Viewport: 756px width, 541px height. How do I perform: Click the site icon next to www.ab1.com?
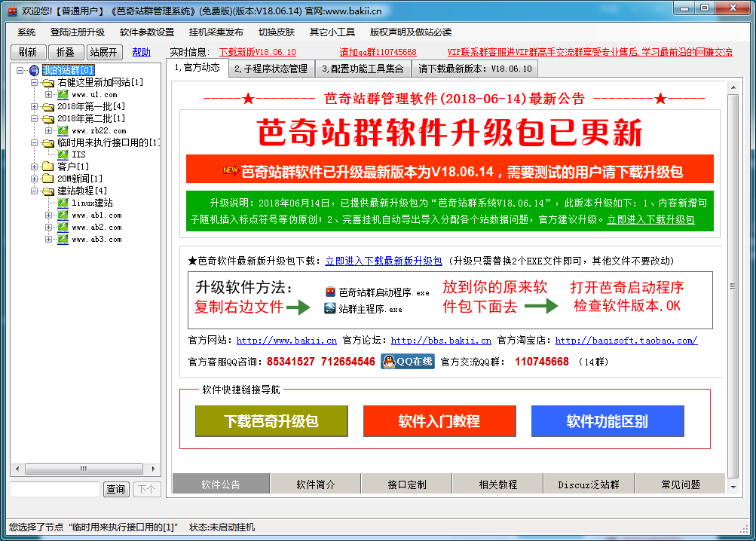[63, 215]
